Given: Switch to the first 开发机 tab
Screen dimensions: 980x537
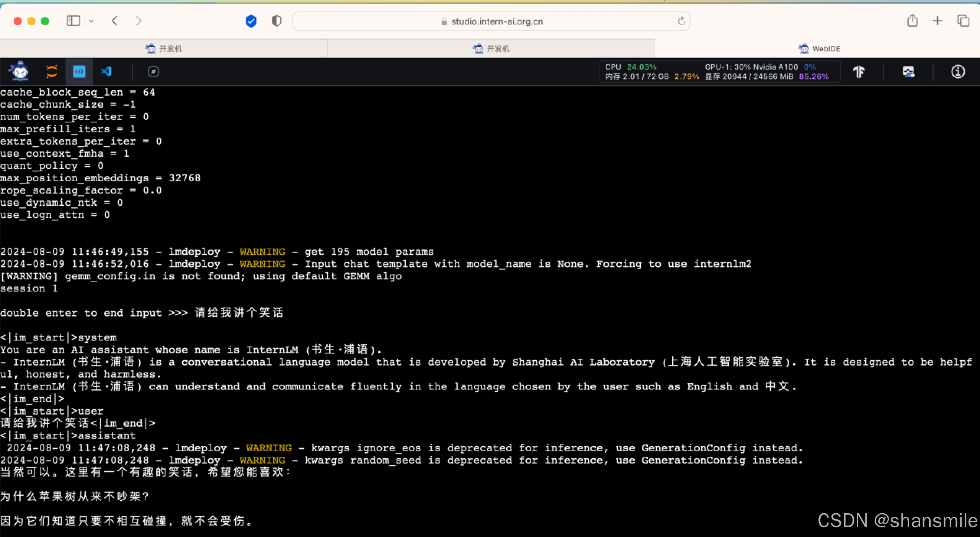Looking at the screenshot, I should point(163,49).
